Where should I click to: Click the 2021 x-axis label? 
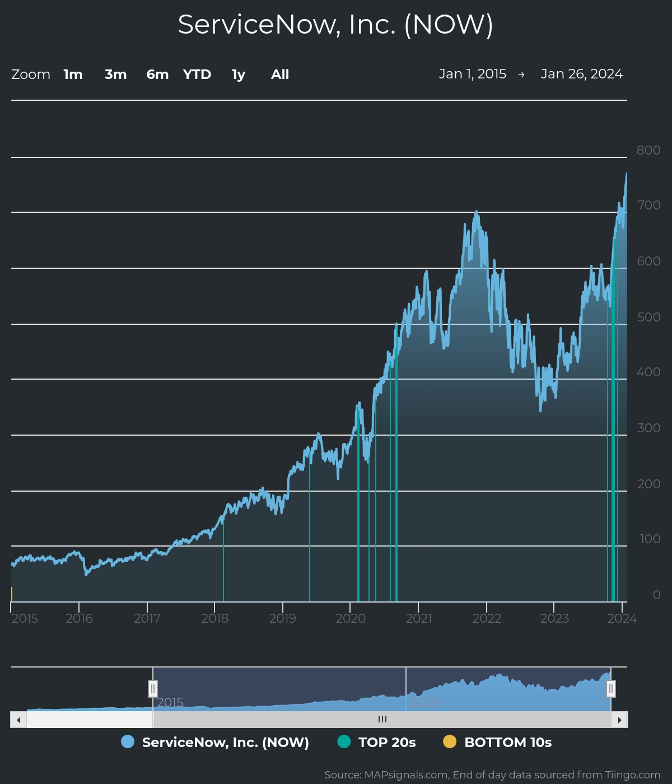click(x=419, y=618)
